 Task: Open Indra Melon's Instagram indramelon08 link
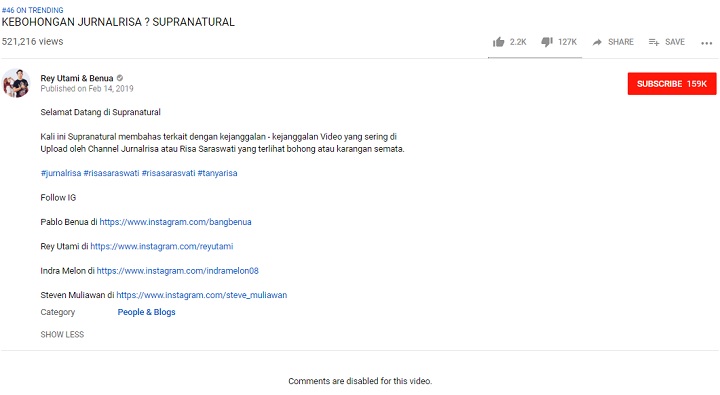point(177,271)
